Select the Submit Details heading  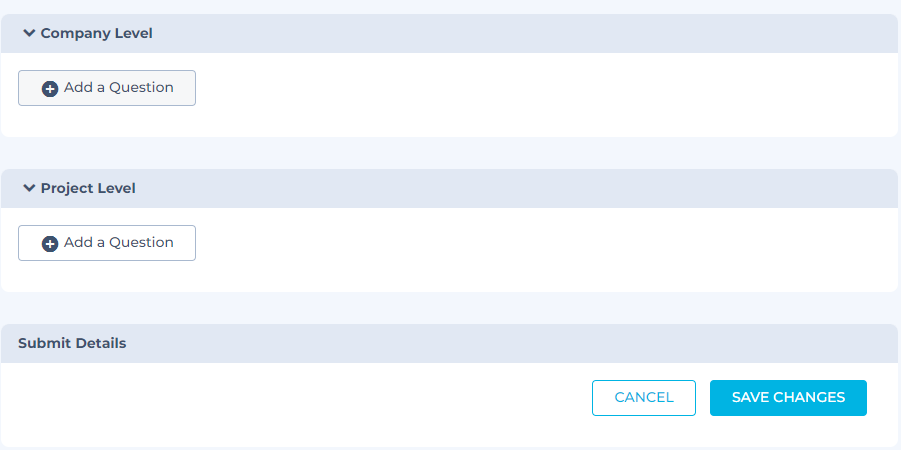tap(72, 343)
